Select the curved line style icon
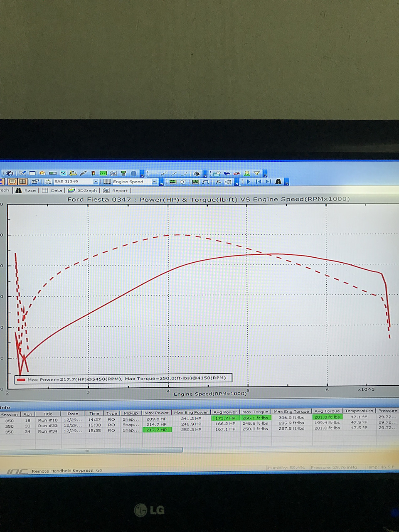Screen dimensions: 399x532 184,173
